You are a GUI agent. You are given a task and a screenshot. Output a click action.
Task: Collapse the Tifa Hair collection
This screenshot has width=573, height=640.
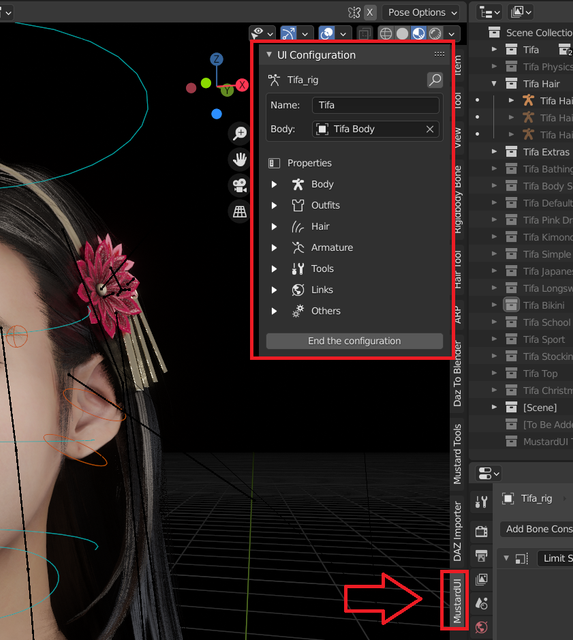[x=494, y=84]
